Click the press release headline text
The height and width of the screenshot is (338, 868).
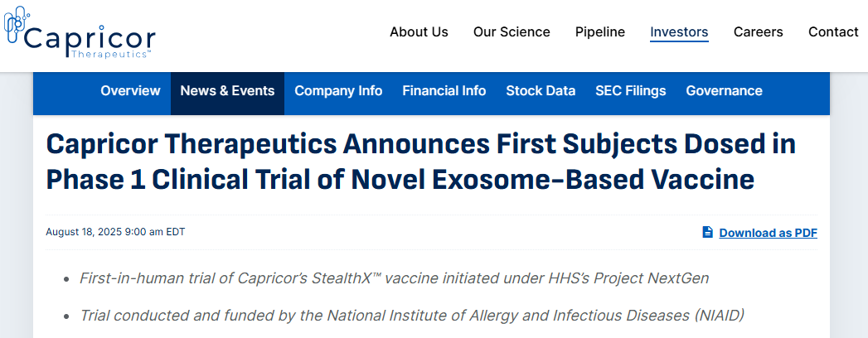420,162
